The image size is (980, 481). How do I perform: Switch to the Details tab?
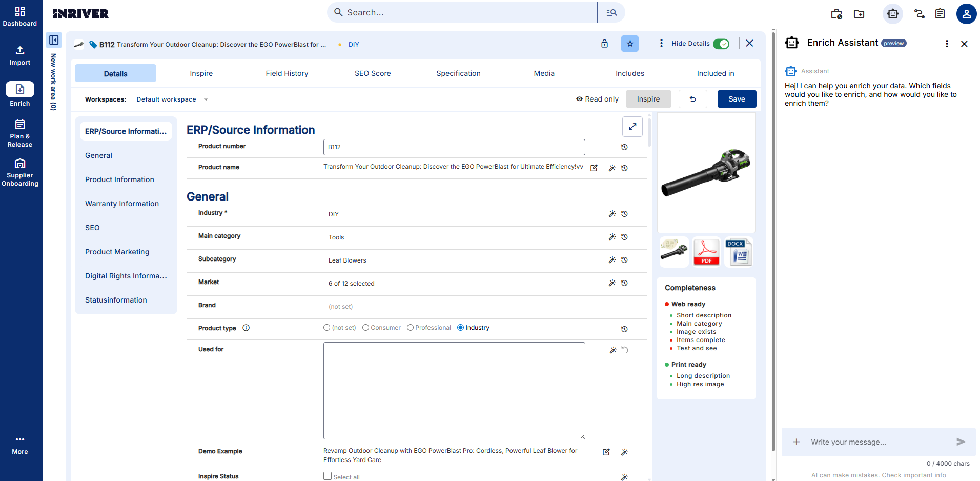coord(115,73)
